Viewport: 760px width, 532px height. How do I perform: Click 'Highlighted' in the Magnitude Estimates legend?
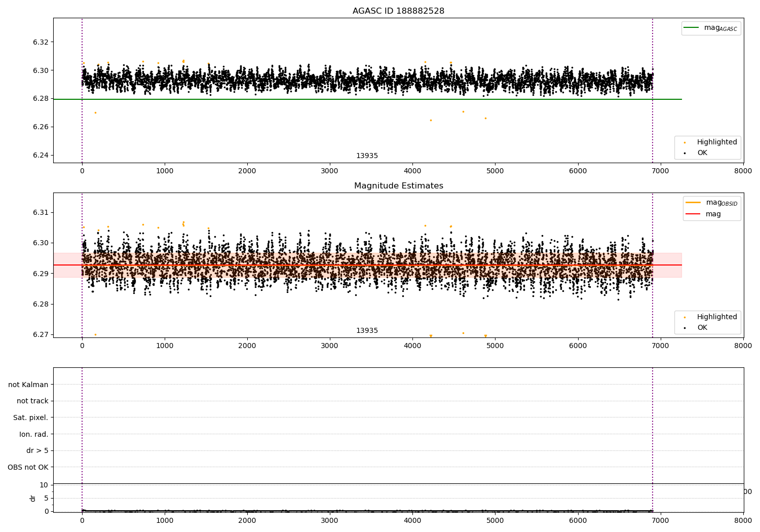click(716, 317)
